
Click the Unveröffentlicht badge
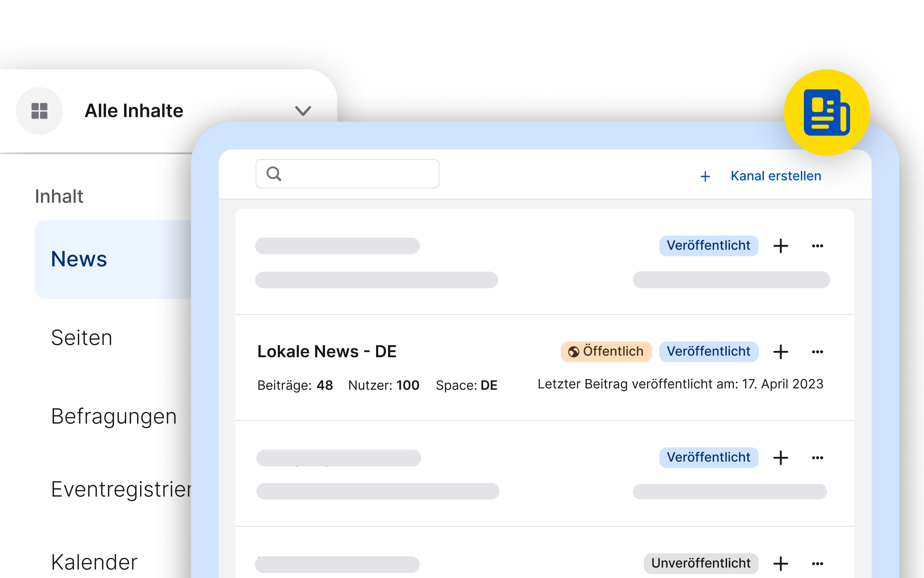click(701, 563)
